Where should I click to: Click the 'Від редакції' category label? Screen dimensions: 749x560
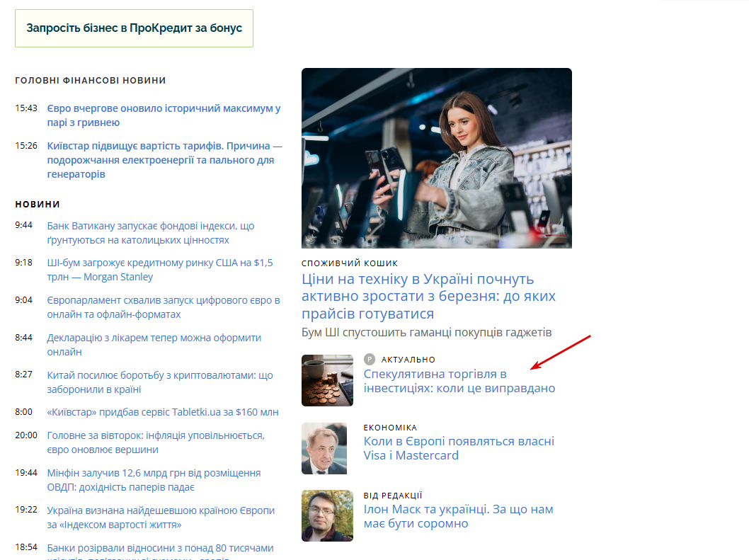[393, 496]
